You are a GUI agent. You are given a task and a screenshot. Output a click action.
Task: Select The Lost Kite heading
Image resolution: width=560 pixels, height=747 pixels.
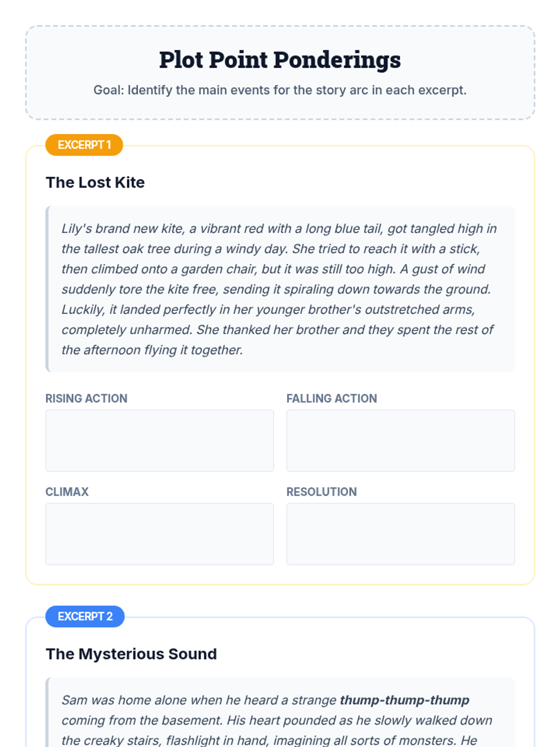coord(95,182)
